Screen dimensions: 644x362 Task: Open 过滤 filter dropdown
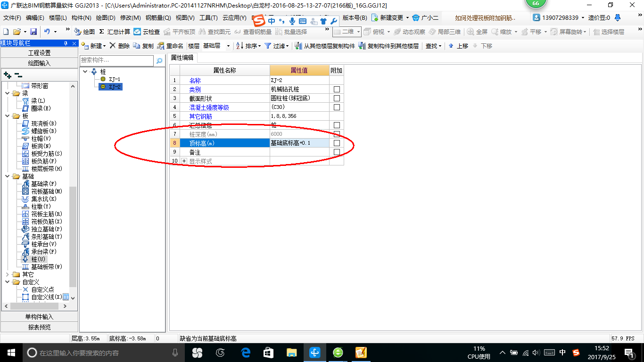click(x=276, y=46)
